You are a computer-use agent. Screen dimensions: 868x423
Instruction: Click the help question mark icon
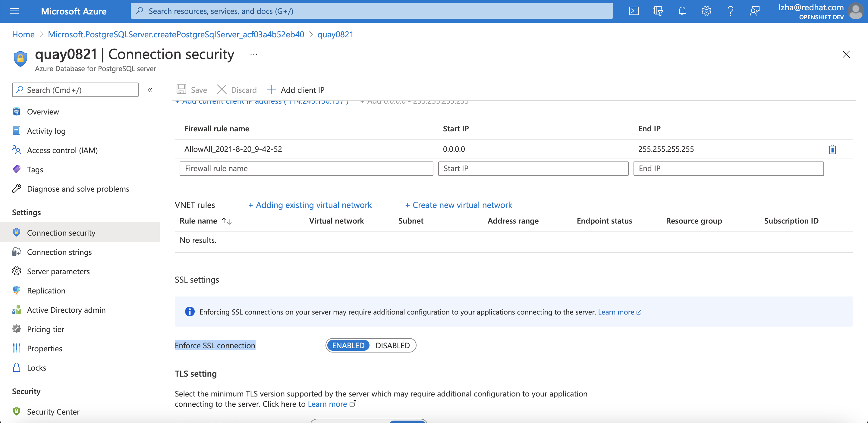pos(730,11)
